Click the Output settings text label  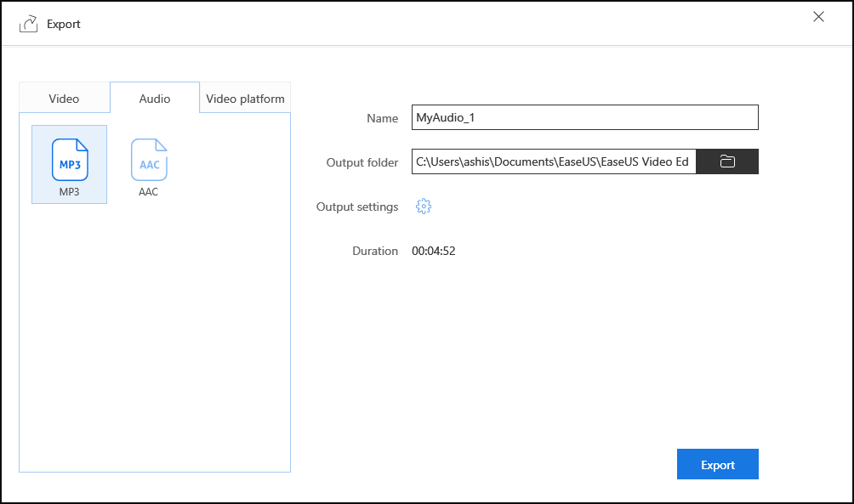[x=357, y=207]
